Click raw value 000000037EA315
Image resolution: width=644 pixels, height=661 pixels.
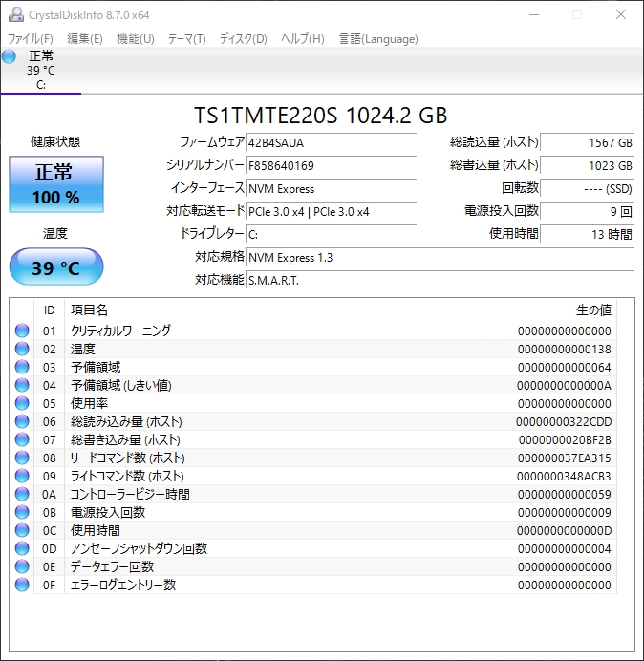[x=565, y=458]
